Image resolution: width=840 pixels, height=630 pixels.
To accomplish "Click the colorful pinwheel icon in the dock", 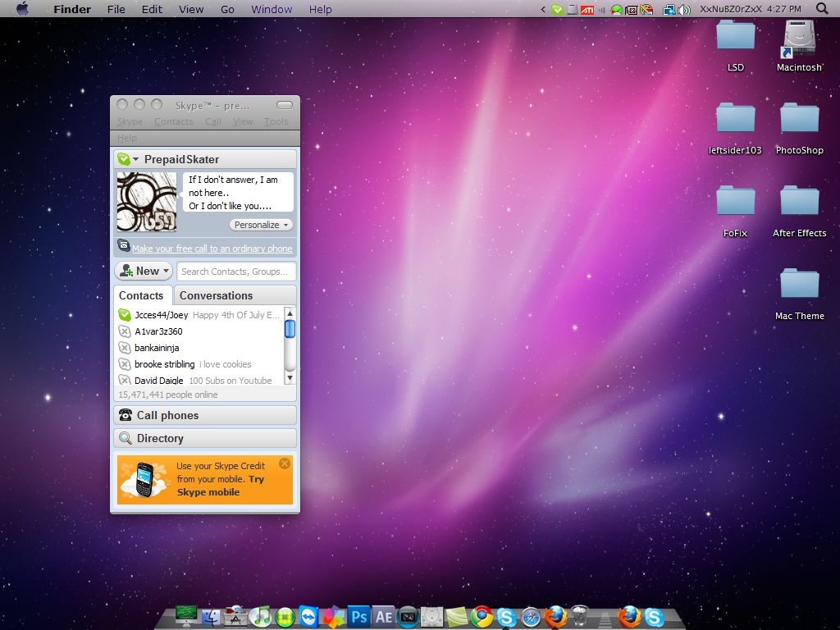I will point(333,617).
